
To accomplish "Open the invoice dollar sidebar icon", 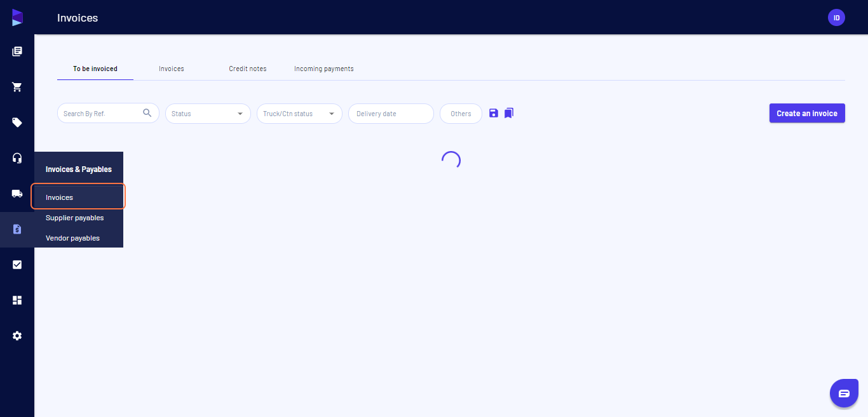I will pyautogui.click(x=17, y=229).
